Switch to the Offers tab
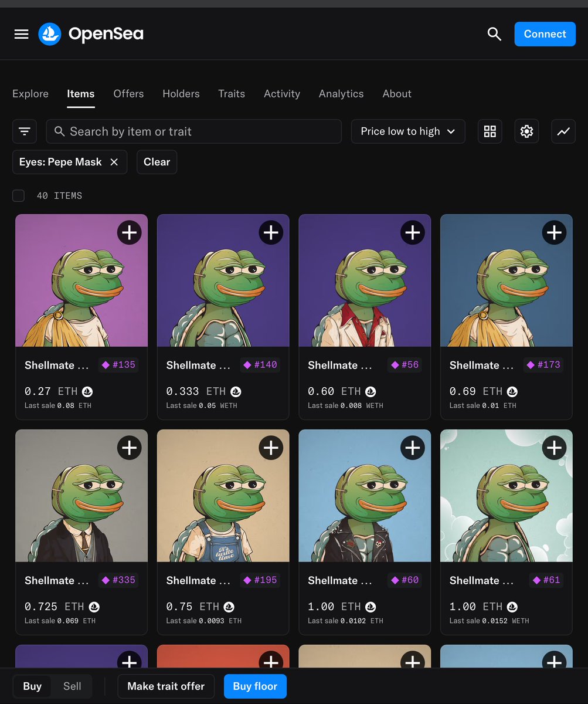Viewport: 588px width, 704px height. 128,94
